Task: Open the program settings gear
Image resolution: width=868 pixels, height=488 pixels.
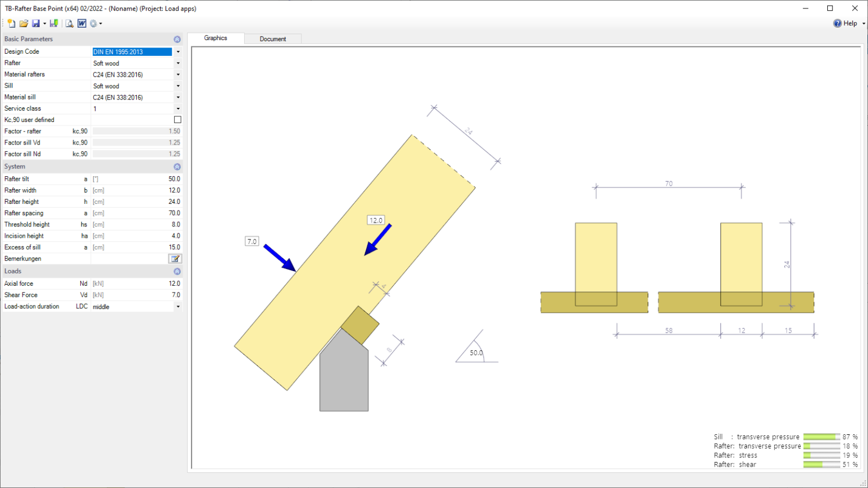Action: pos(94,23)
